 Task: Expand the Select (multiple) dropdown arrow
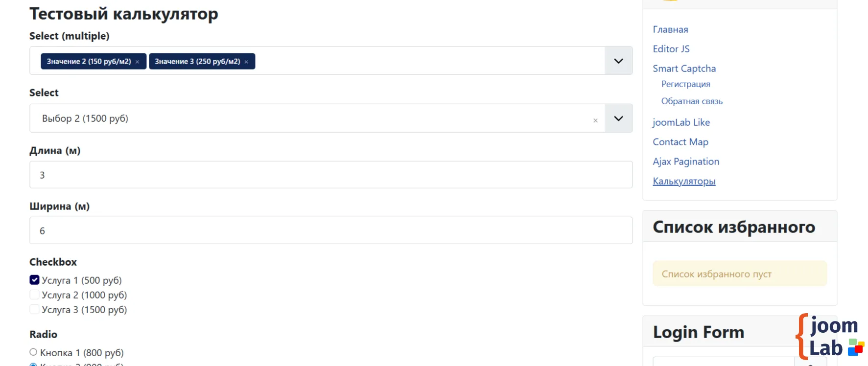click(618, 61)
